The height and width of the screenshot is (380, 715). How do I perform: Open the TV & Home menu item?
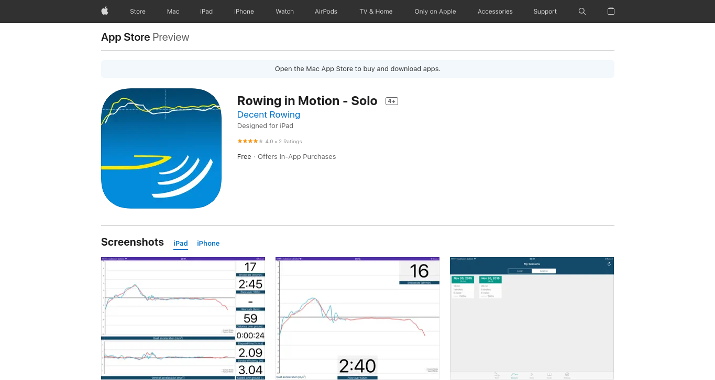point(376,11)
